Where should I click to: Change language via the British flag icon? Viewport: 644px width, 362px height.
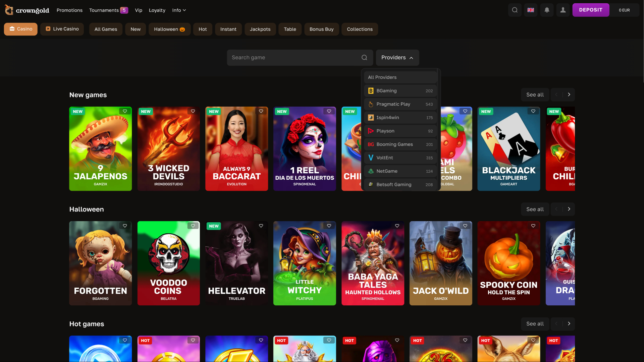tap(531, 10)
